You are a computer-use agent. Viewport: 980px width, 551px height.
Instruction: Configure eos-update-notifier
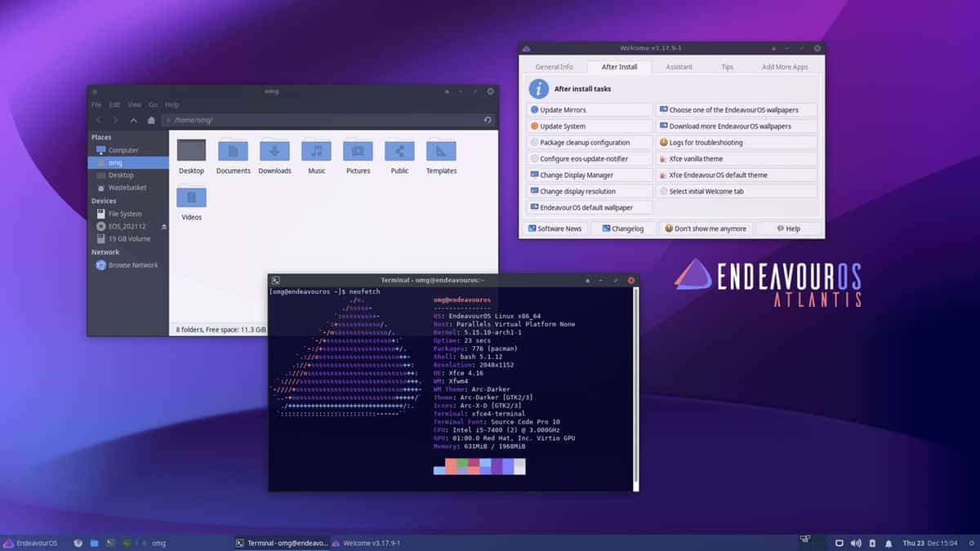tap(580, 158)
